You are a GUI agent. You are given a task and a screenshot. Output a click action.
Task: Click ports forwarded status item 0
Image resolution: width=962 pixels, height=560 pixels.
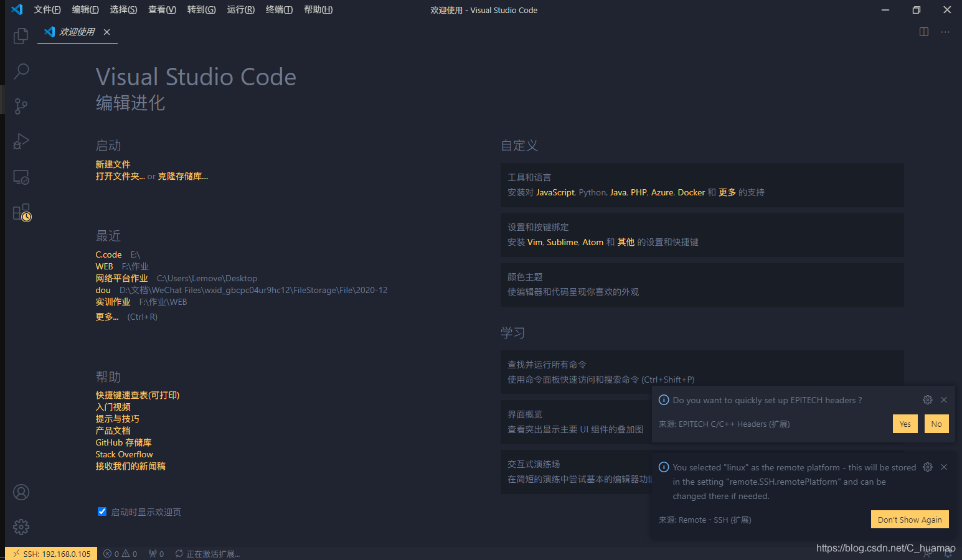(x=156, y=554)
